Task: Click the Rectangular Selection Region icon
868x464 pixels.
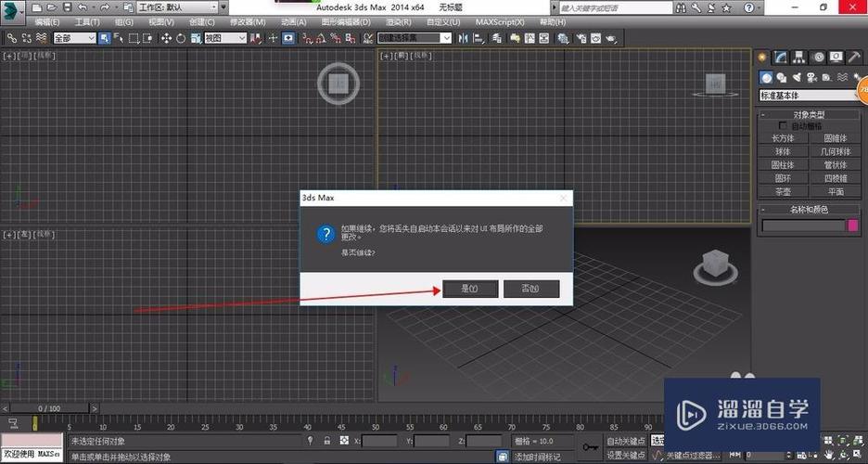Action: [x=134, y=38]
